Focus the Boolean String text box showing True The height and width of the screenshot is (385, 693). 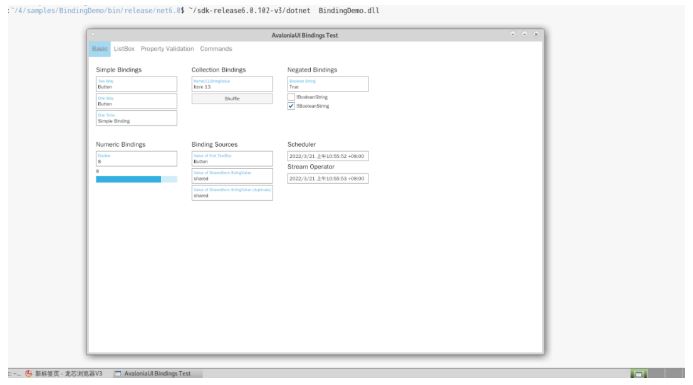[x=328, y=84]
